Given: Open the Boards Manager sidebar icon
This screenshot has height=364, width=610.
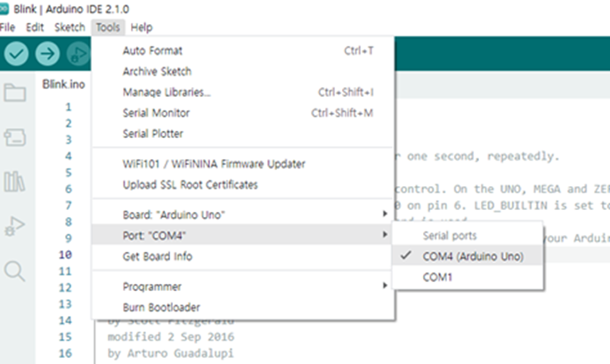Looking at the screenshot, I should (15, 137).
